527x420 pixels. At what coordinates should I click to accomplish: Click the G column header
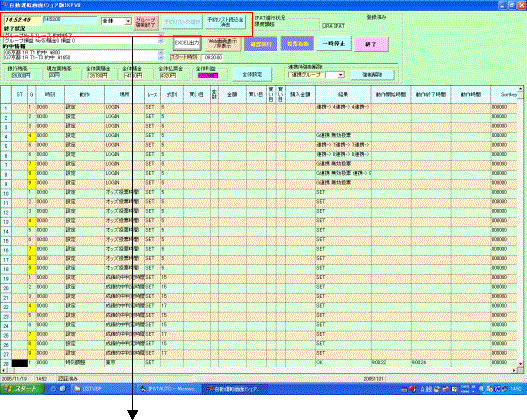pyautogui.click(x=32, y=95)
